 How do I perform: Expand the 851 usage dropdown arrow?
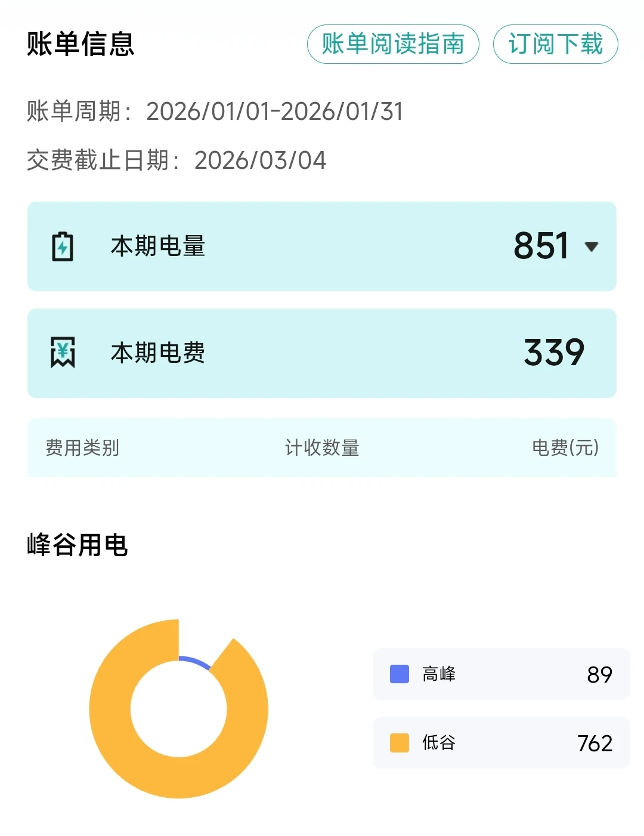592,246
